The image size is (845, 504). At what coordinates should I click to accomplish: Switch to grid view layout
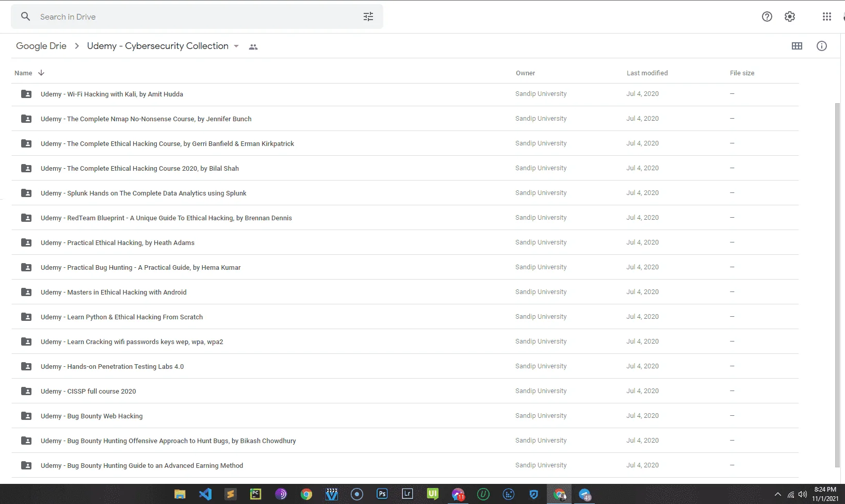click(797, 46)
